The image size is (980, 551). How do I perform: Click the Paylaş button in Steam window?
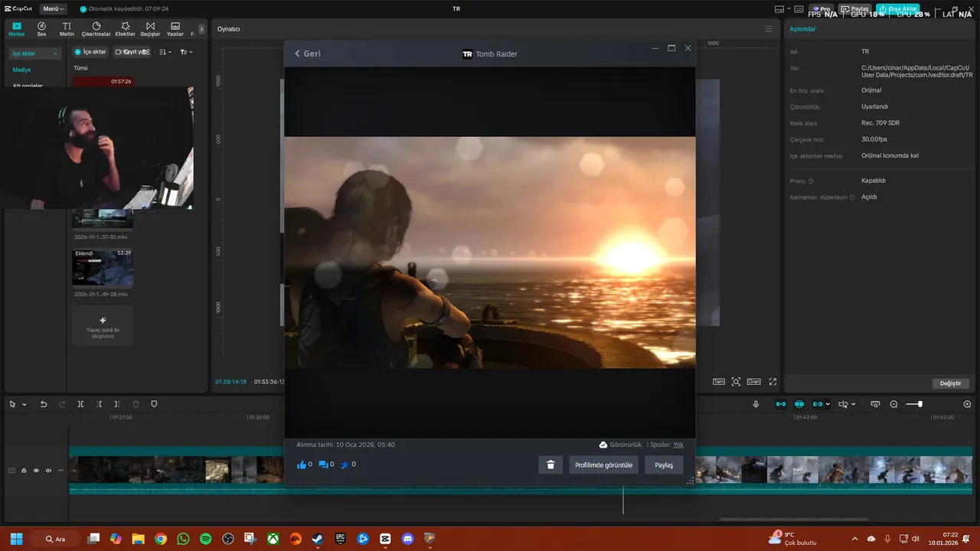point(664,465)
